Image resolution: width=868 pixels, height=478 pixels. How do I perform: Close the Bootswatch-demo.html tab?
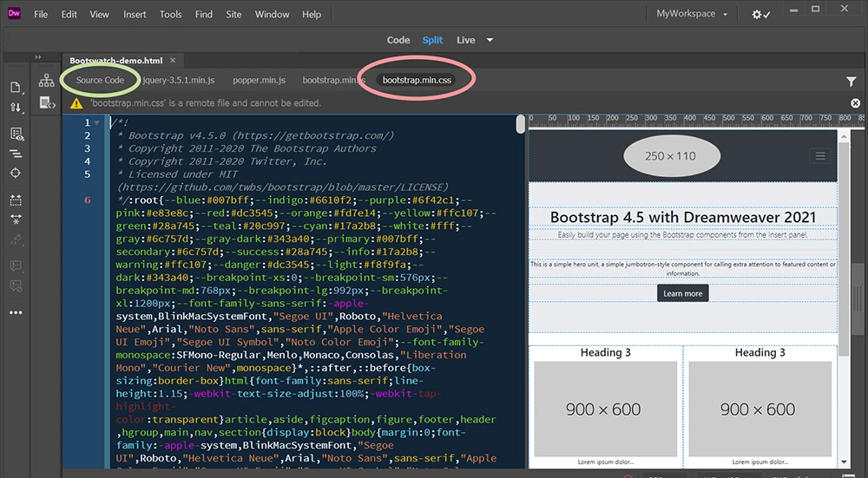(x=173, y=61)
